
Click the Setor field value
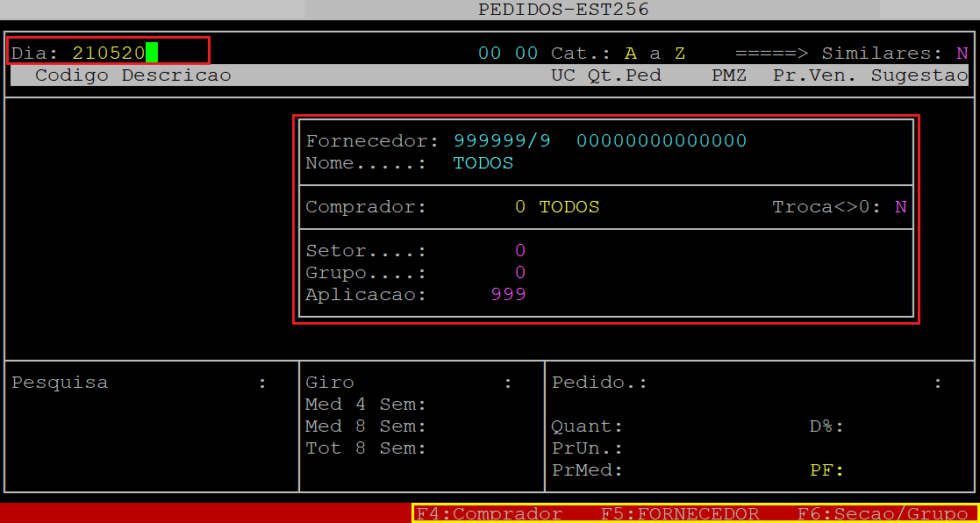[x=520, y=251]
